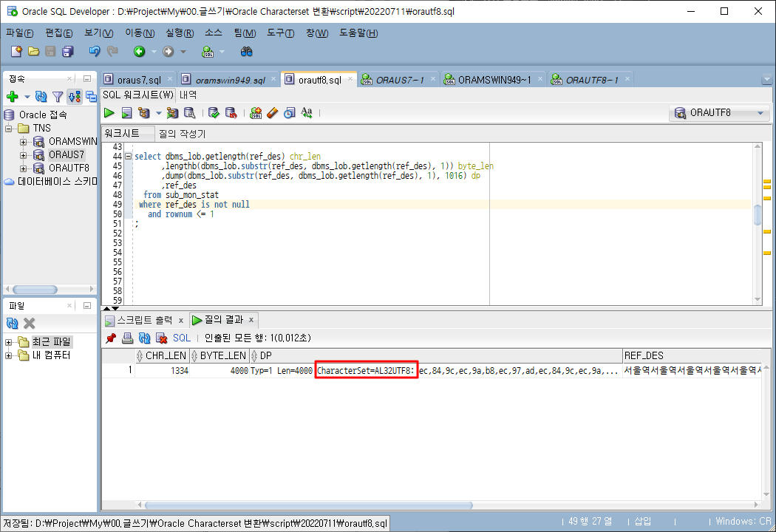Screen dimensions: 776x532
Task: Click the Open folder icon in main toolbar
Action: coord(33,51)
